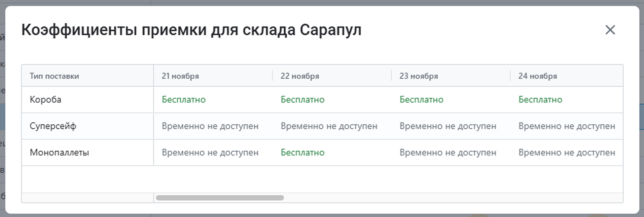The image size is (644, 217).
Task: Click the 23 ноября column header
Action: coord(418,76)
